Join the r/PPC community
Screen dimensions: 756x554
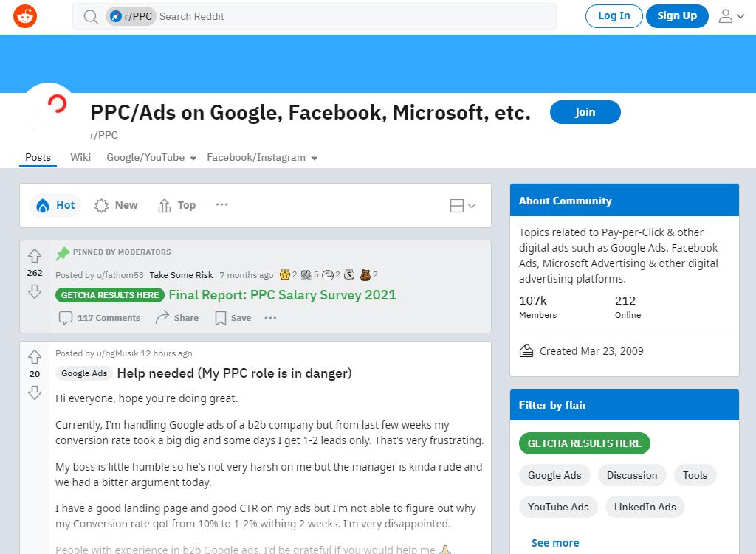click(585, 112)
